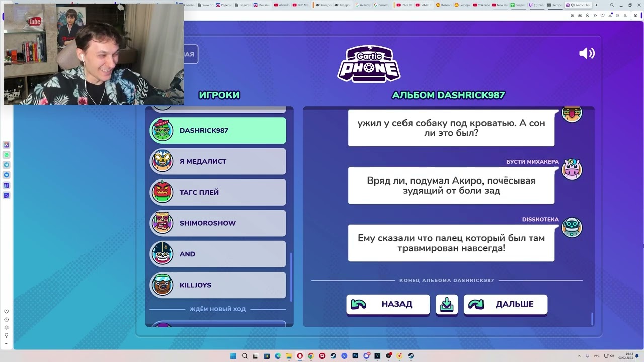Select player Я МЕДАЛИСТ

pyautogui.click(x=218, y=161)
